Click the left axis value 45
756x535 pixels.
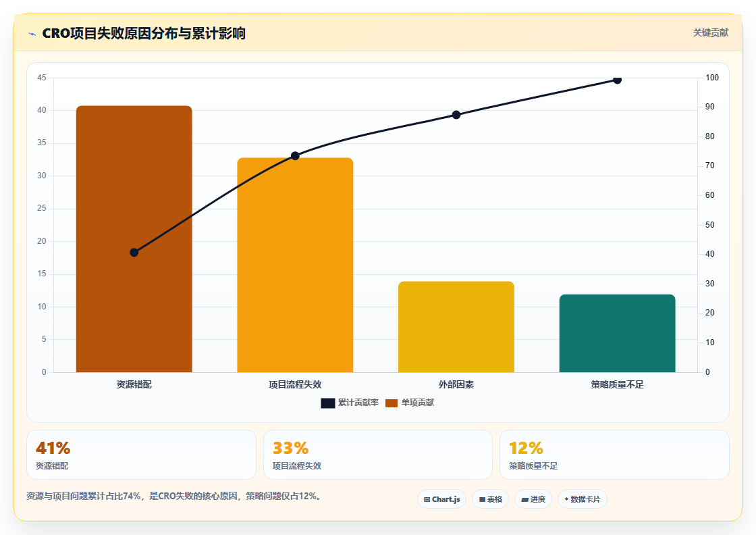(x=42, y=78)
